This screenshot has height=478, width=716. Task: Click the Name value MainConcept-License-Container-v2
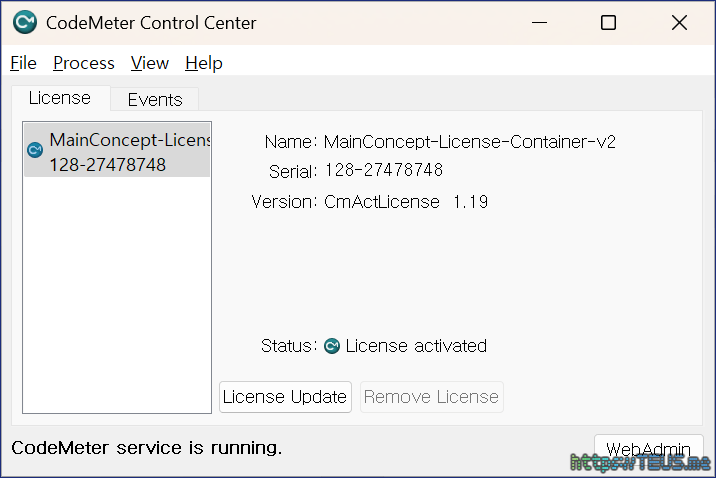[470, 142]
